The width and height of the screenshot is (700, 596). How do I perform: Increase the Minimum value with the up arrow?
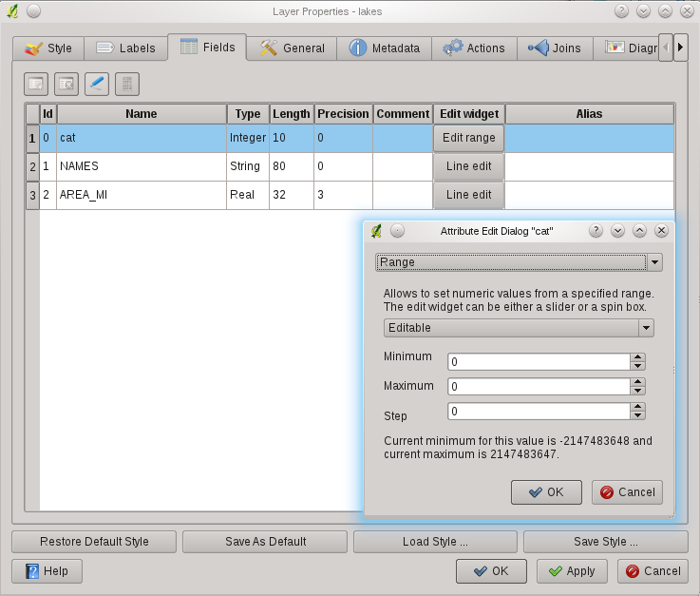tap(638, 357)
